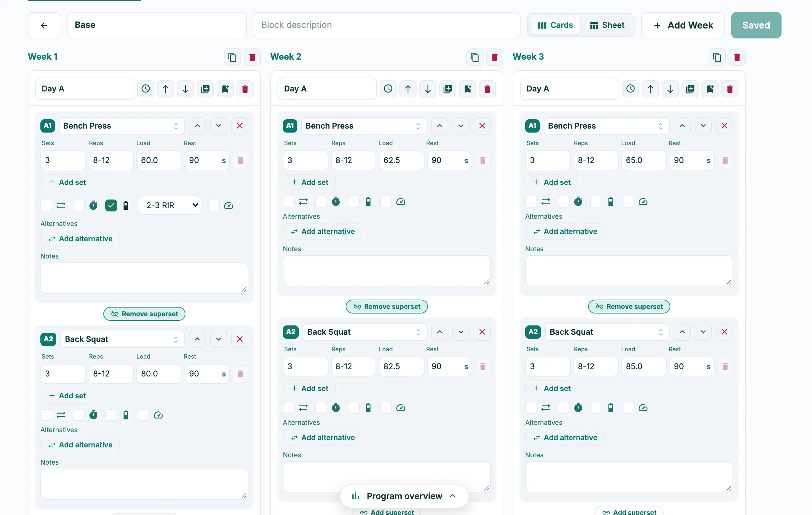Add set to Week 2 Bench Press
This screenshot has height=515, width=812.
tap(309, 182)
